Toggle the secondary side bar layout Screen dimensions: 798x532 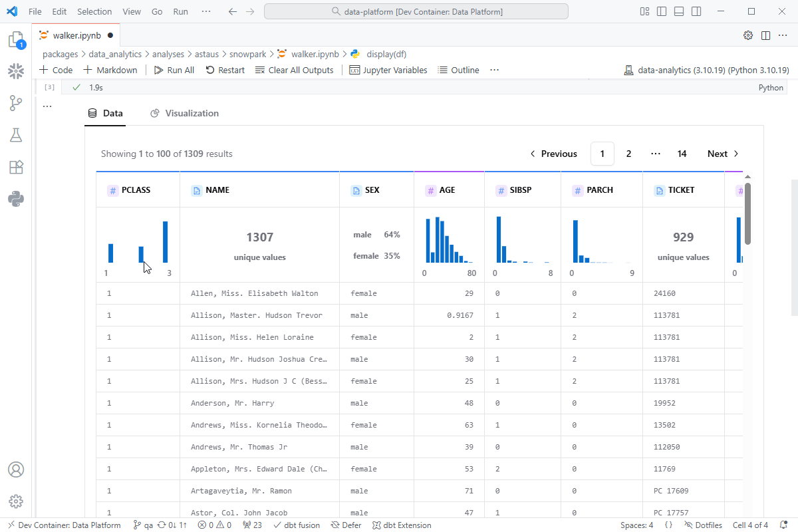point(696,11)
